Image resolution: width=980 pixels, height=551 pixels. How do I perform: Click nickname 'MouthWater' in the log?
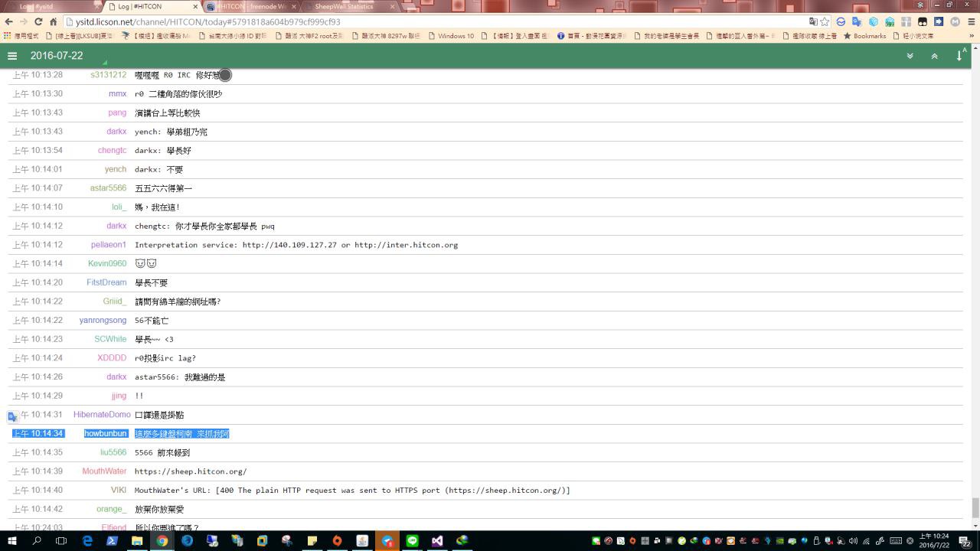tap(104, 471)
